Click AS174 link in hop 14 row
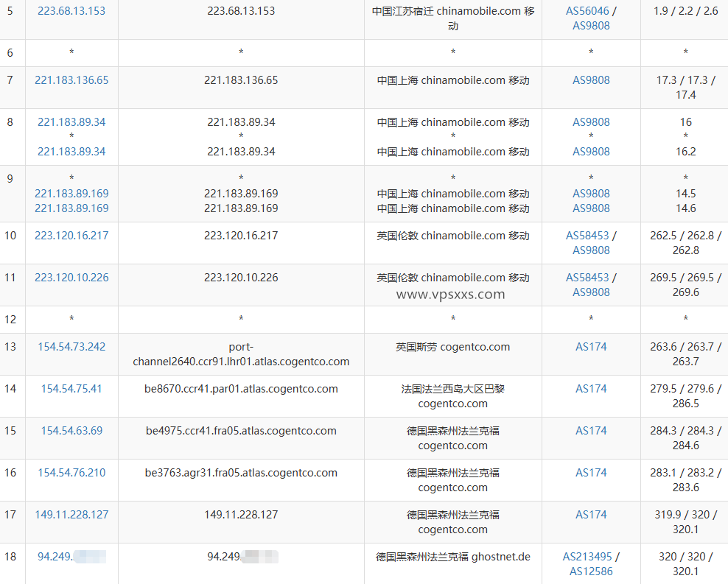 tap(591, 389)
